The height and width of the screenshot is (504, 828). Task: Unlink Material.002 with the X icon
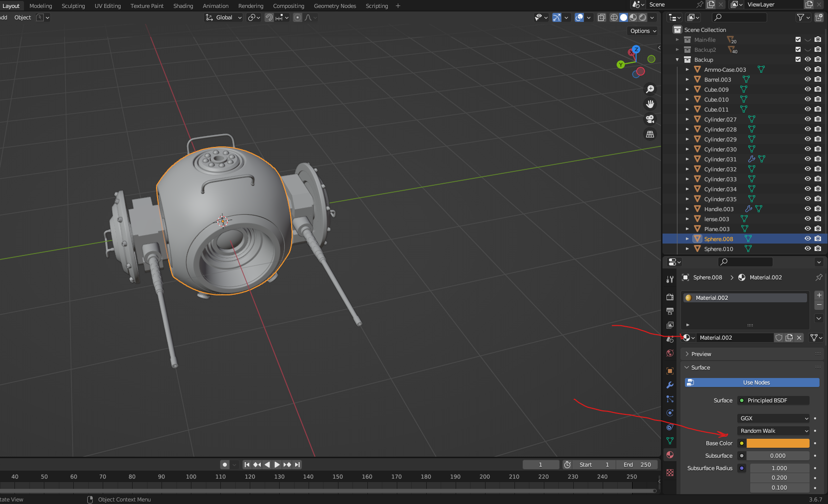[x=799, y=338]
